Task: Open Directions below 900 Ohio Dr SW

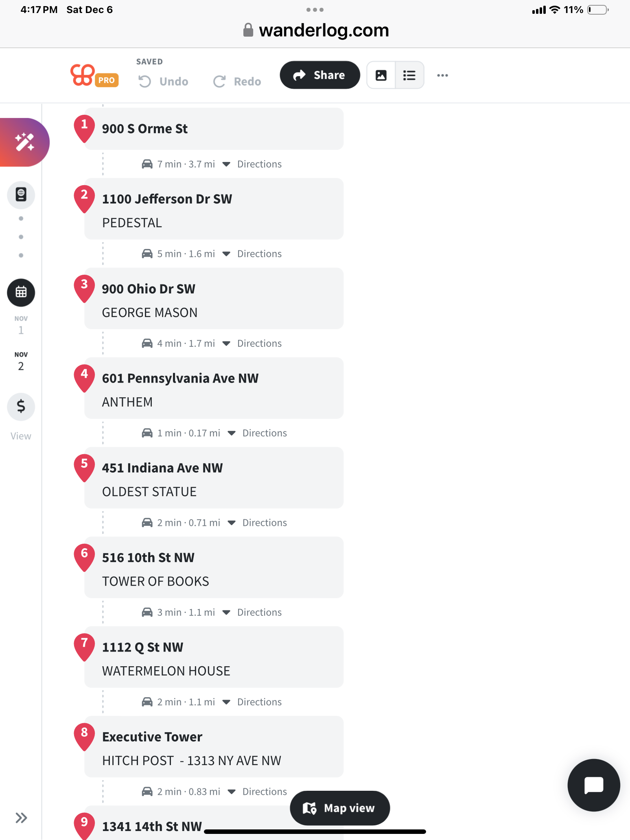Action: point(259,343)
